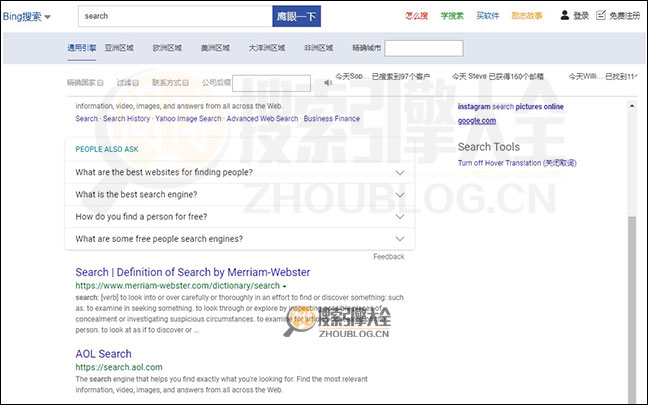Open the instagram search pictures online suggestion
The image size is (648, 405).
(510, 107)
